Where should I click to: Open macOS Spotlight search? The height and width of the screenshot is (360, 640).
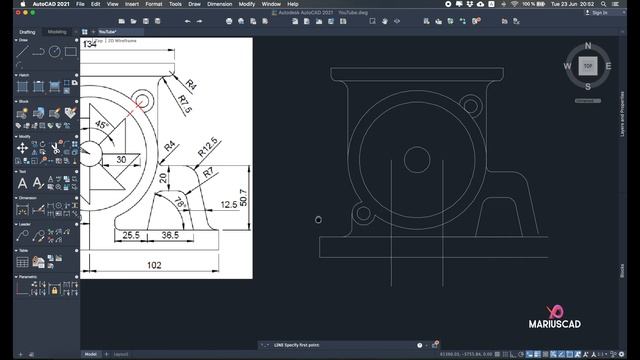(x=603, y=4)
